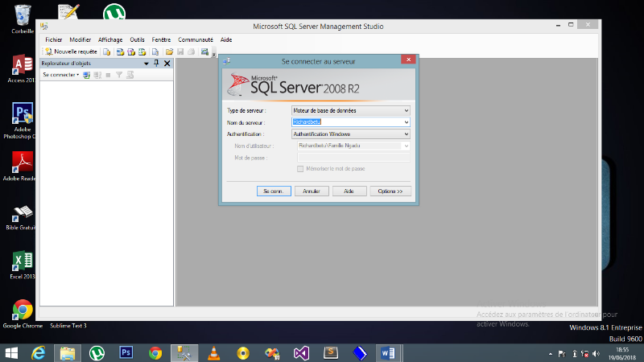Click the Database Engine Query icon in toolbar

pos(107,51)
